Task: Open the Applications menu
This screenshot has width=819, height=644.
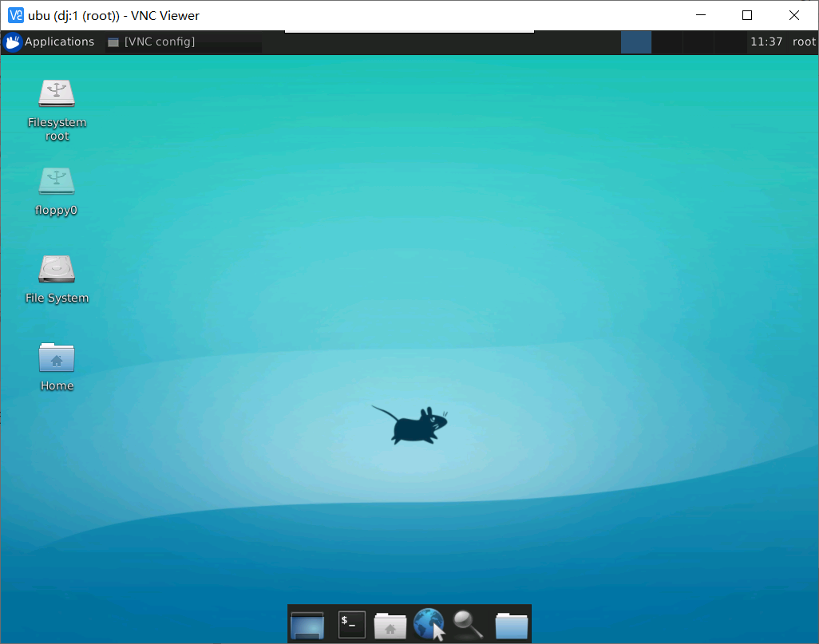Action: [x=49, y=41]
